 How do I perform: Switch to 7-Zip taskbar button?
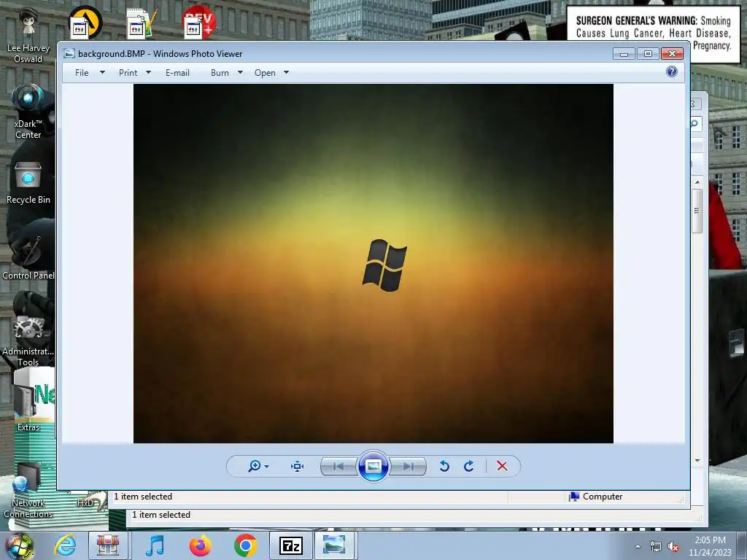pos(291,545)
